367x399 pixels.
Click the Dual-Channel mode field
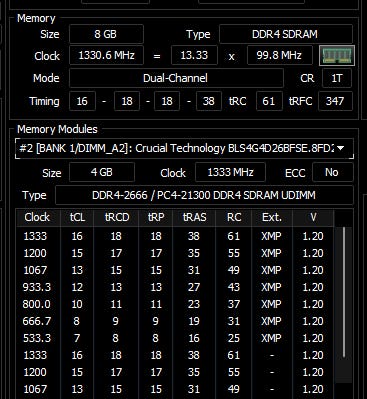(x=176, y=78)
